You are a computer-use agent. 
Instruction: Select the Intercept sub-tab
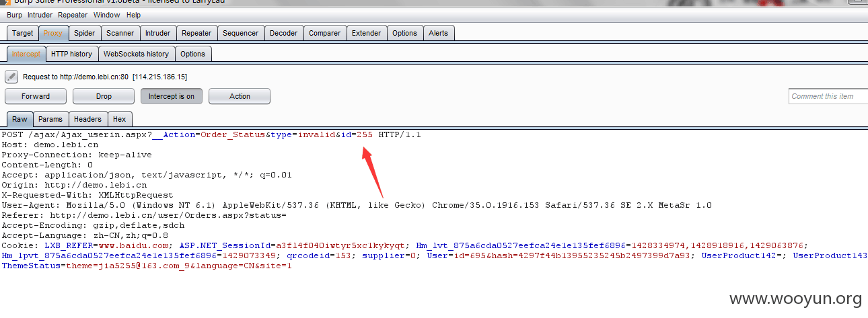click(x=26, y=54)
